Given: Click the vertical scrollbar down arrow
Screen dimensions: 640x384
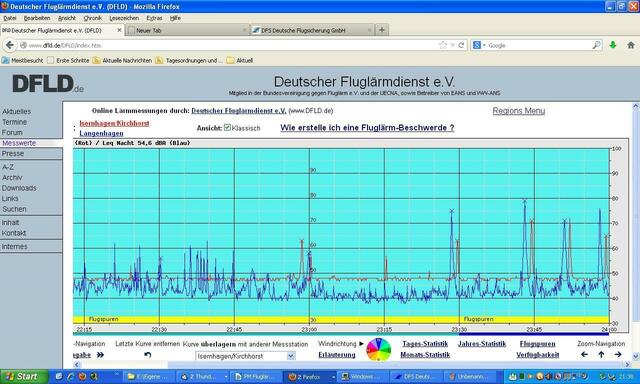Looking at the screenshot, I should pos(636,356).
